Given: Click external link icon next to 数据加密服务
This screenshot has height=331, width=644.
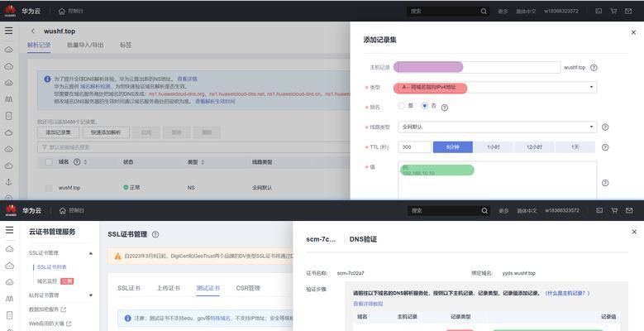Looking at the screenshot, I should tap(64, 309).
